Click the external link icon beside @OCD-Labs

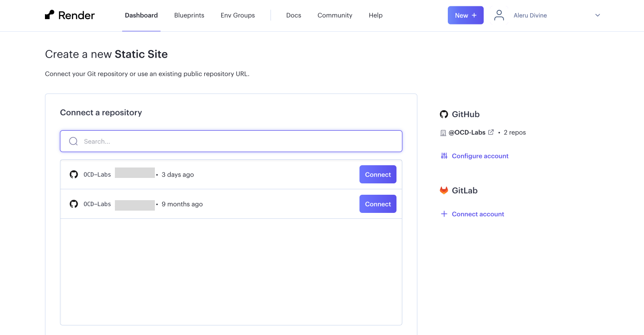pos(491,132)
